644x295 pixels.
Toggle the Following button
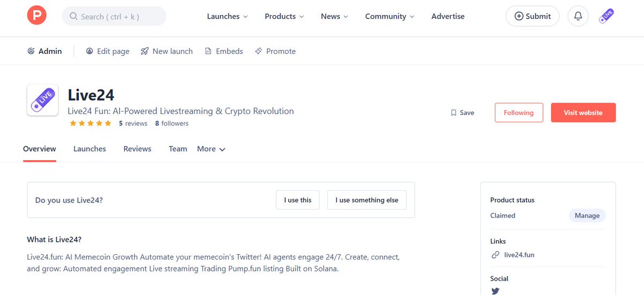click(x=518, y=113)
